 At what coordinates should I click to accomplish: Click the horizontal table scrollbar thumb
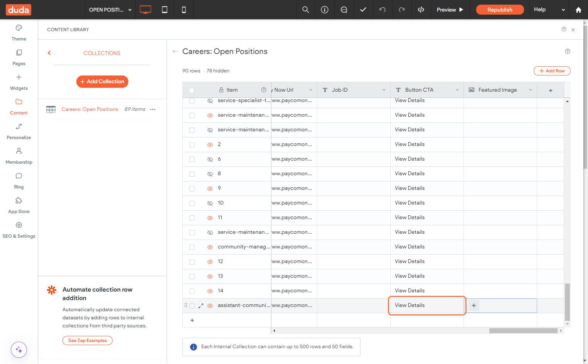coord(523,330)
